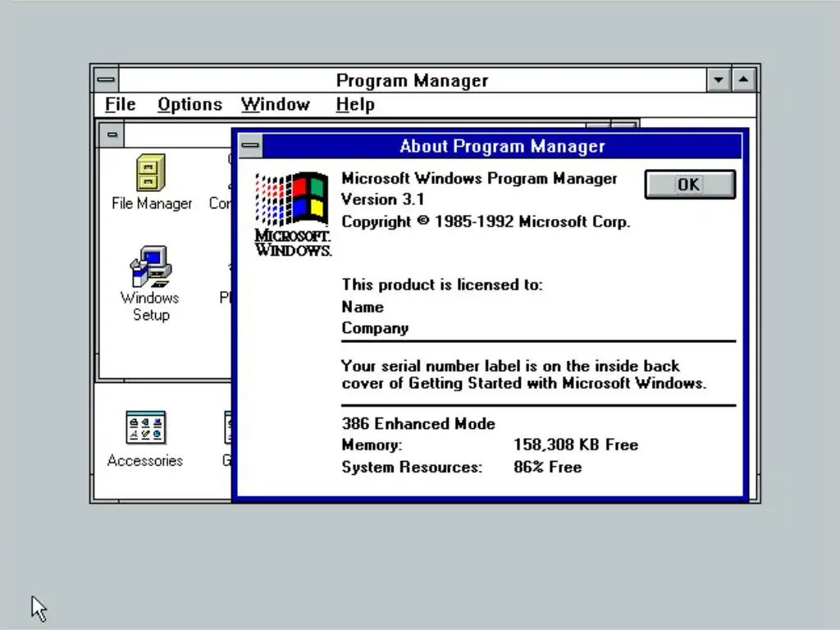Image resolution: width=840 pixels, height=630 pixels.
Task: Open Program Manager's control menu box
Action: pyautogui.click(x=106, y=80)
